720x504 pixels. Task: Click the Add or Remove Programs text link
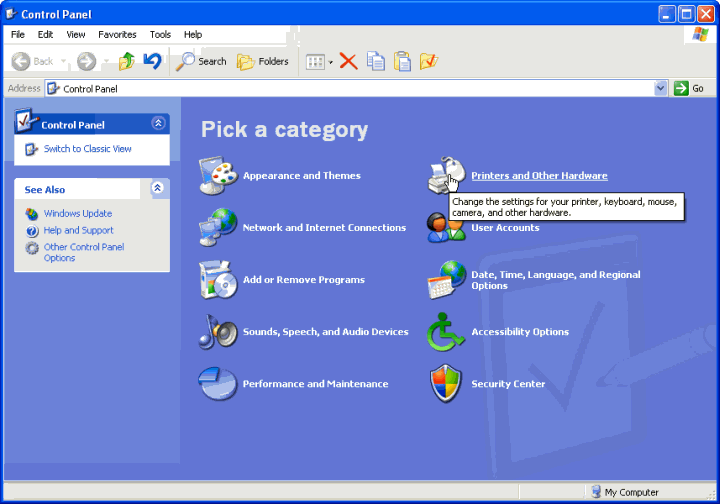coord(304,280)
